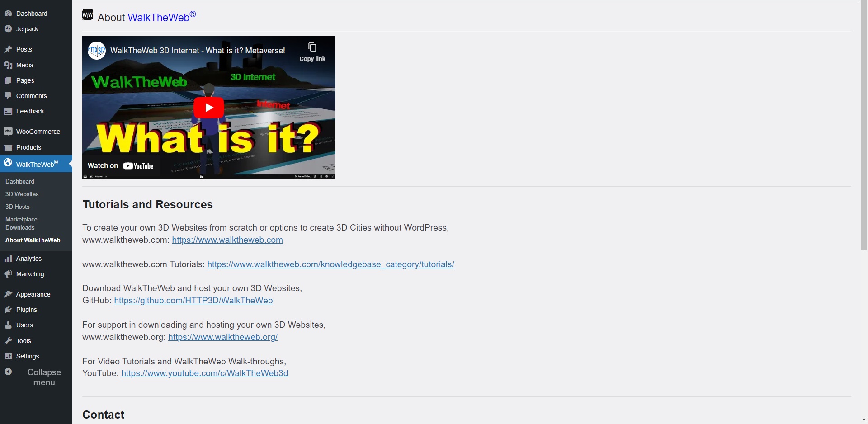Click Collapse menu text

(x=44, y=377)
